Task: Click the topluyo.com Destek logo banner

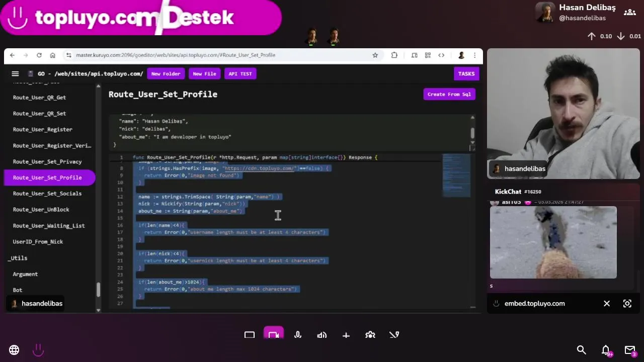Action: 141,18
